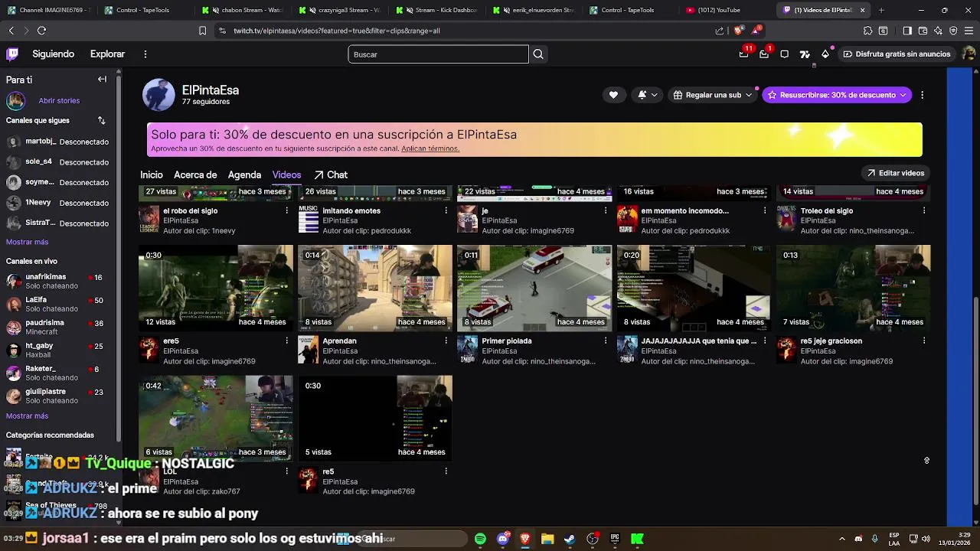Open Brave hamburger menu
This screenshot has width=980, height=551.
(x=969, y=31)
